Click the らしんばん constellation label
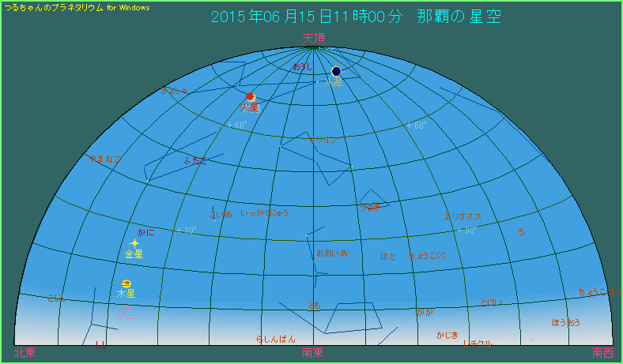Screen dimensions: 623x364 click(x=275, y=340)
